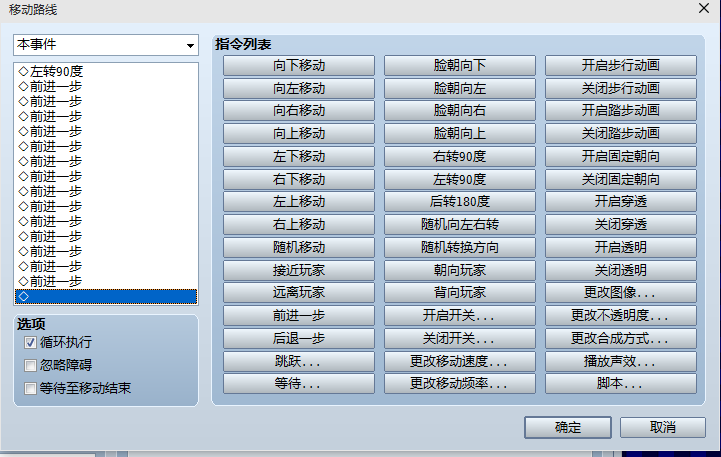The image size is (721, 457).
Task: Click the 关闭步行动画 button
Action: 621,88
